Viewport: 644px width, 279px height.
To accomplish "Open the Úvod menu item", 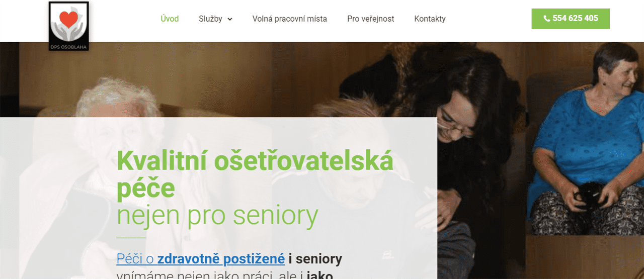I will click(170, 19).
